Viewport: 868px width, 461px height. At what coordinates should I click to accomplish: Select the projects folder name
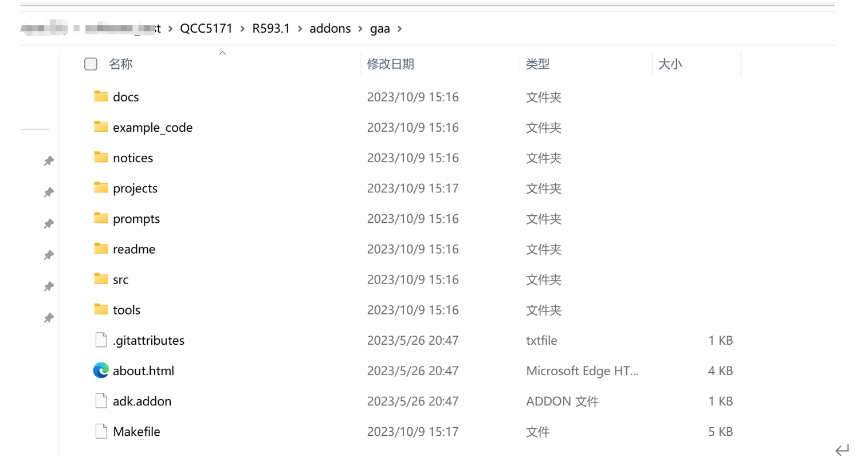click(x=135, y=188)
